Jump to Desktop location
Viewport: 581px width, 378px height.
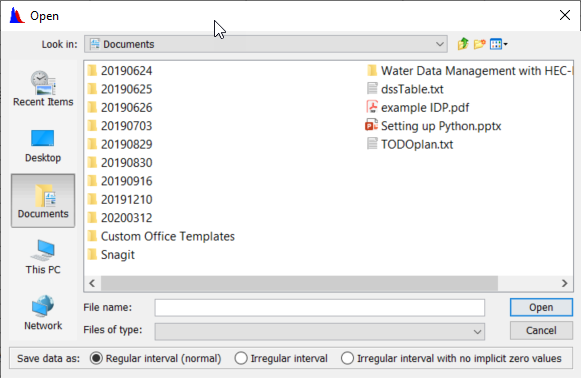tap(43, 146)
